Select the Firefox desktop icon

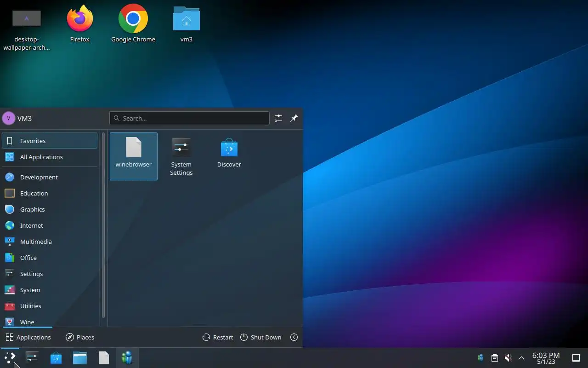(x=80, y=24)
